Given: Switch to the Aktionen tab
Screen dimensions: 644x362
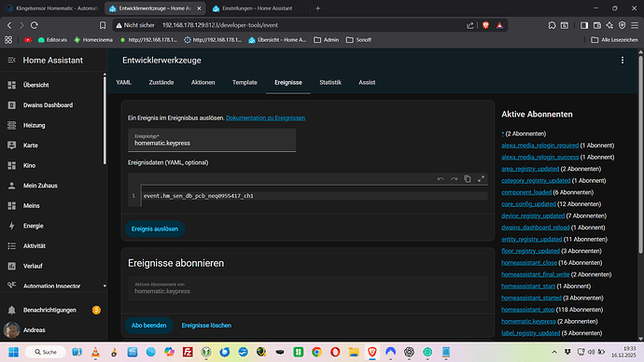Looking at the screenshot, I should tap(203, 82).
